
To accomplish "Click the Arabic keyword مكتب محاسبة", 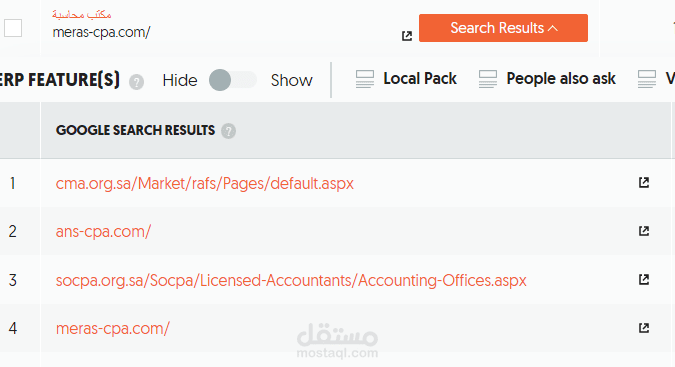I will 82,15.
